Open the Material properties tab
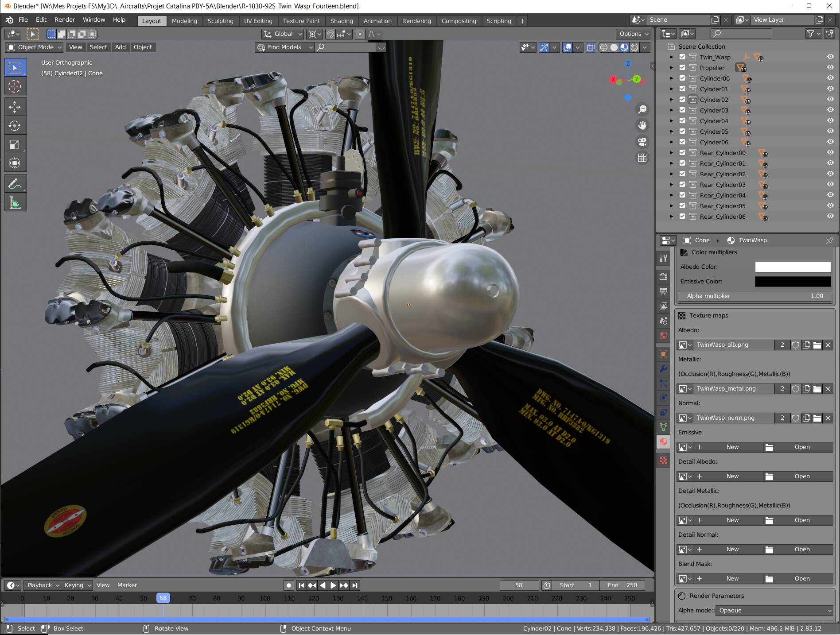Viewport: 840px width, 635px height. pos(663,441)
